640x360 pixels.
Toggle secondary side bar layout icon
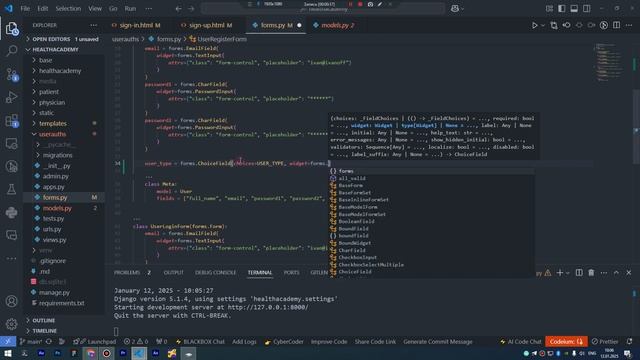pyautogui.click(x=587, y=9)
